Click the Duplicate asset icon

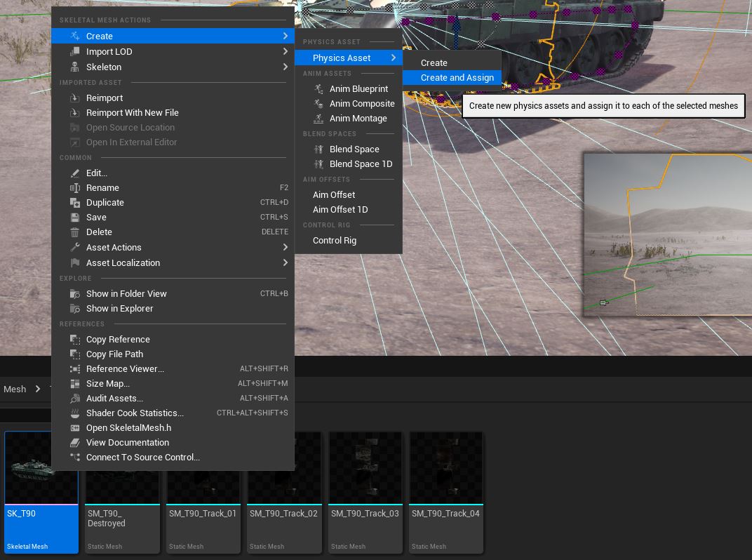click(x=75, y=202)
